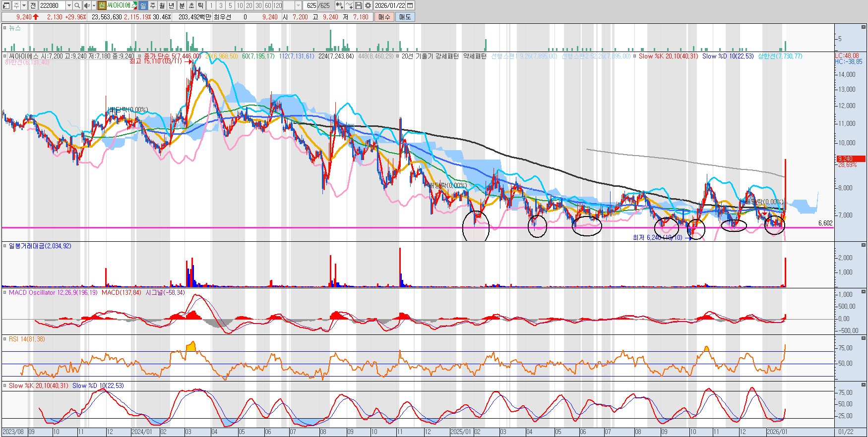Switch to 월 monthly chart period
Image resolution: width=868 pixels, height=437 pixels.
[162, 5]
